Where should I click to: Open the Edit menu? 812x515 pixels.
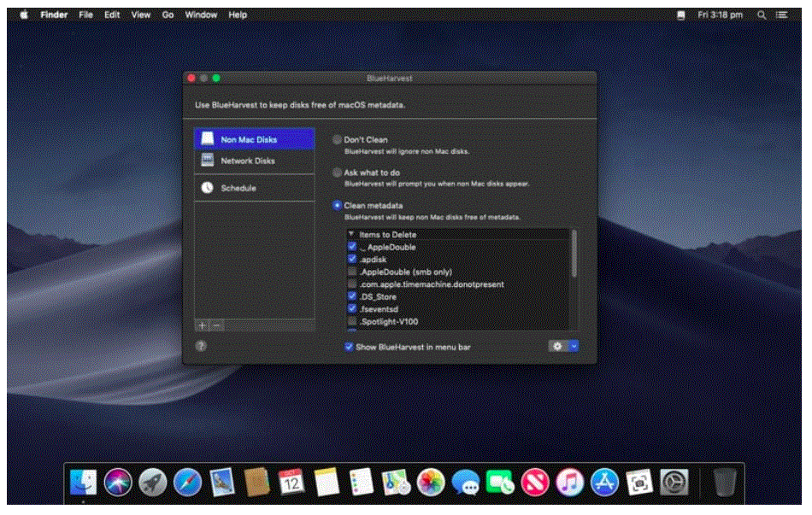point(112,15)
